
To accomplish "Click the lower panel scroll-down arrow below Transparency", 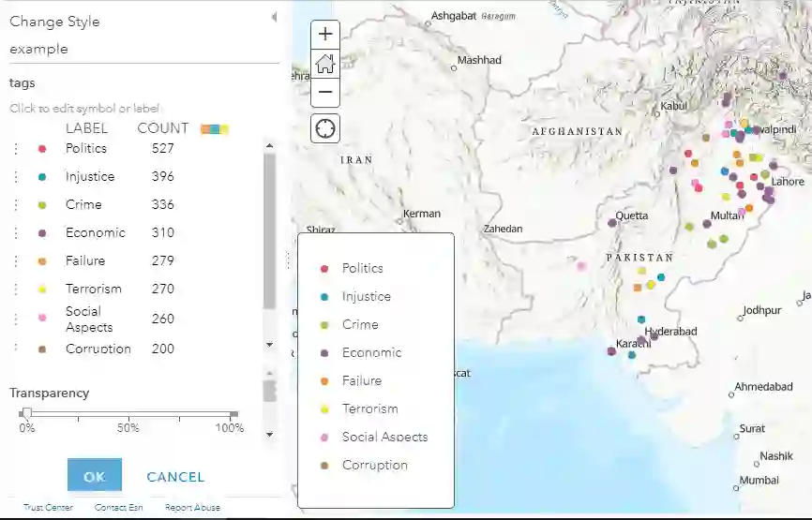I will [x=269, y=435].
